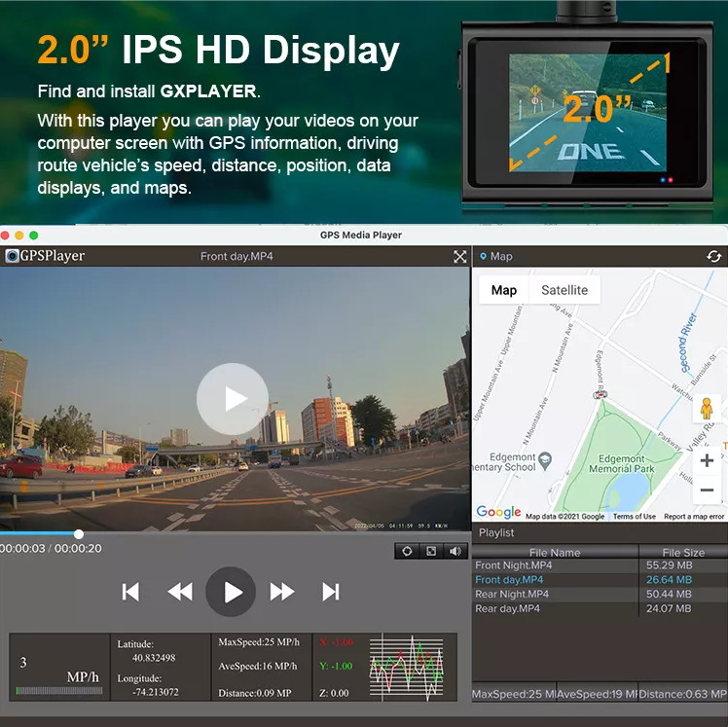Click the fast forward button

coord(282,592)
